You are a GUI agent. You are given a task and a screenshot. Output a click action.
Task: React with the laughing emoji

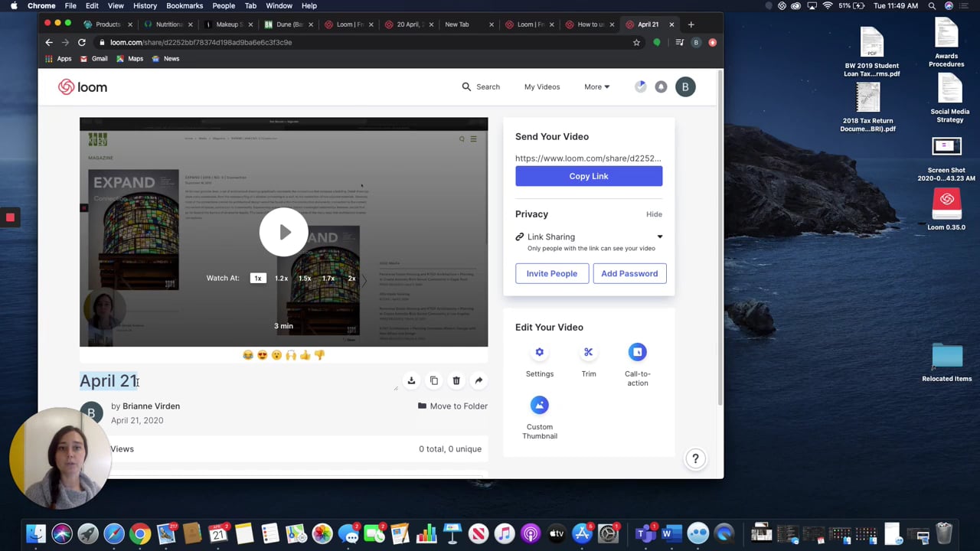point(247,355)
